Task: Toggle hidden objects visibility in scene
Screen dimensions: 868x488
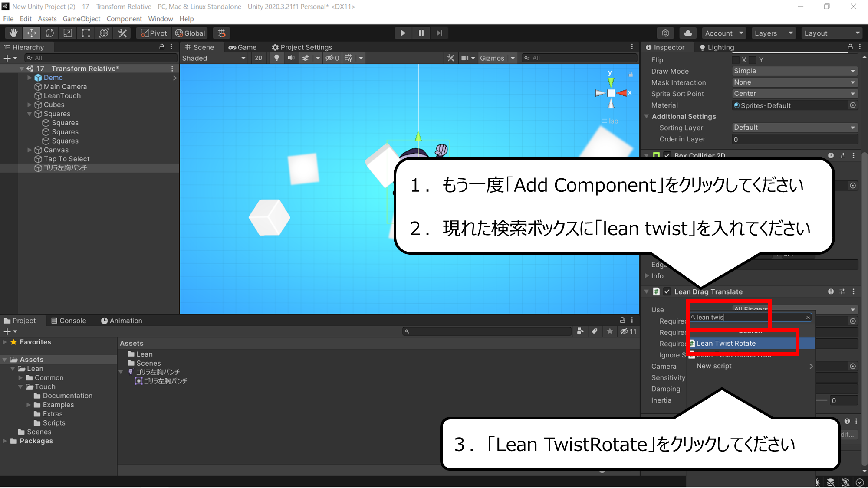Action: (x=332, y=58)
